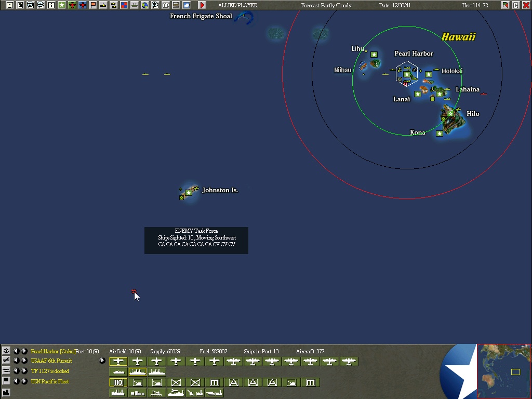Image resolution: width=532 pixels, height=399 pixels.
Task: Click the red play end-turn arrow
Action: 202,5
